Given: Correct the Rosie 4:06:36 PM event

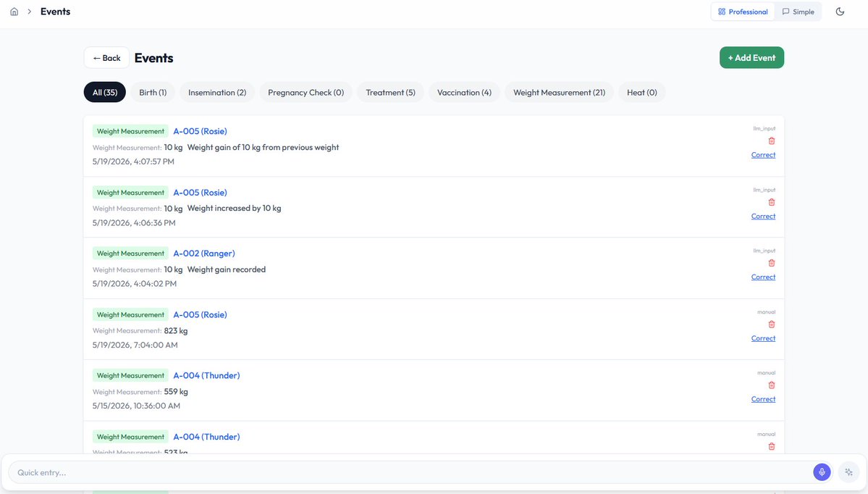Looking at the screenshot, I should (763, 216).
